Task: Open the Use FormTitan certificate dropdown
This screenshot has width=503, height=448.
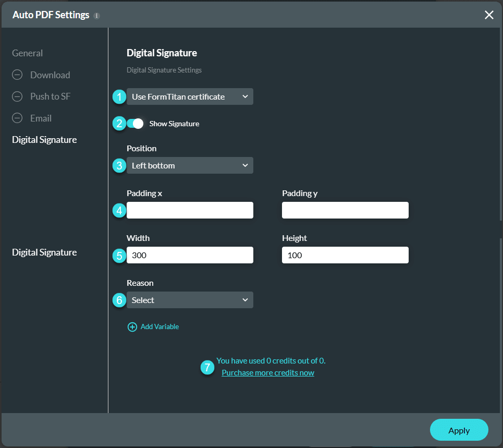Action: point(190,96)
